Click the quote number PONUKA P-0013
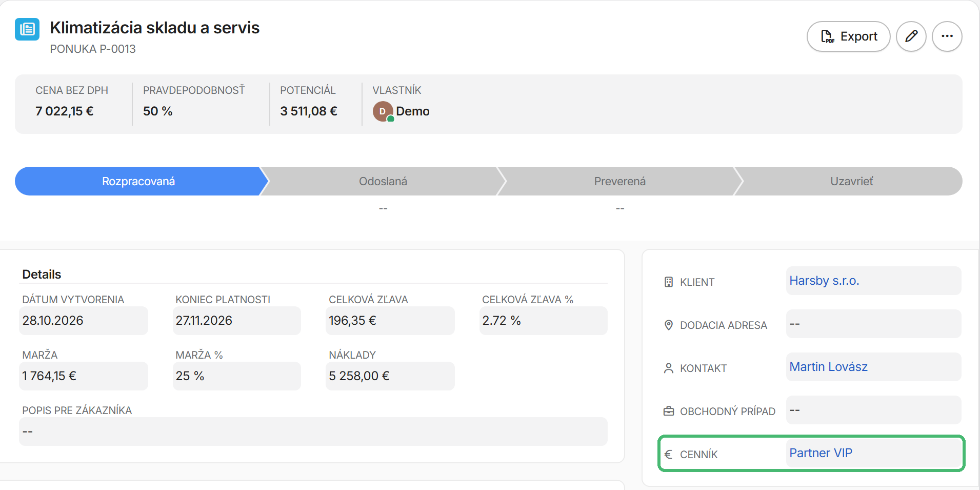 point(93,49)
